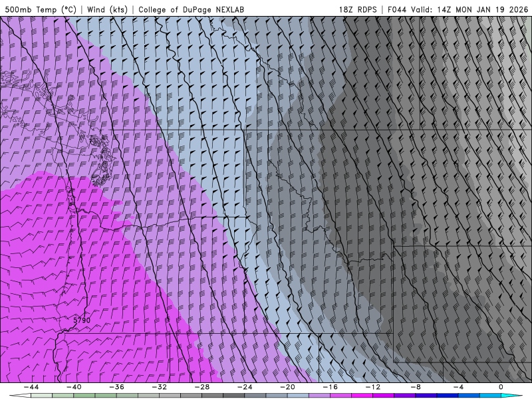Click the "F044 Valid: 14Z MON JAN 19 2026" text
This screenshot has width=532, height=399.
(x=458, y=9)
